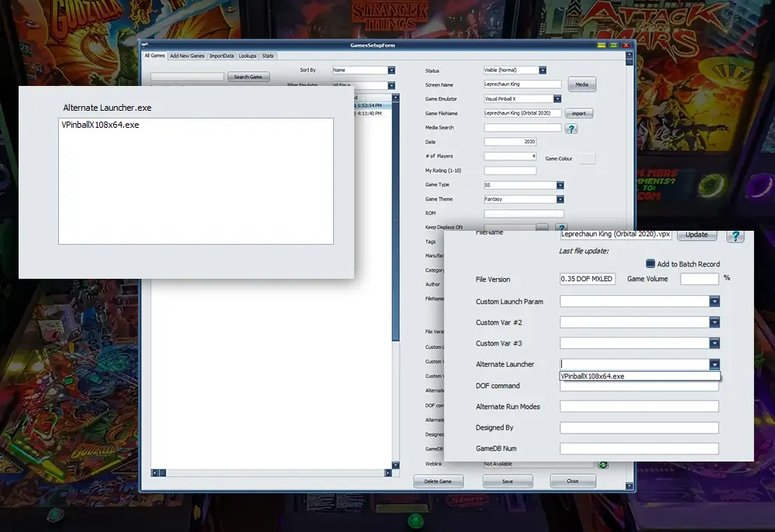Click the ROM input field
The width and height of the screenshot is (775, 532).
pyautogui.click(x=524, y=214)
